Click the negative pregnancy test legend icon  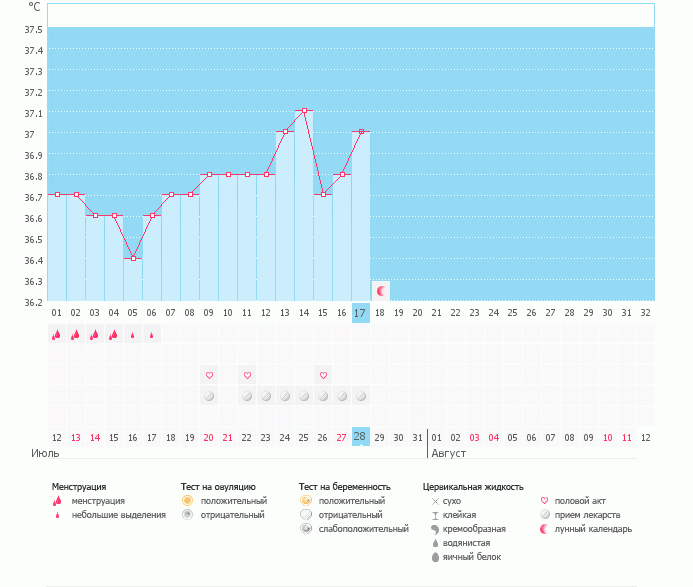coord(305,514)
